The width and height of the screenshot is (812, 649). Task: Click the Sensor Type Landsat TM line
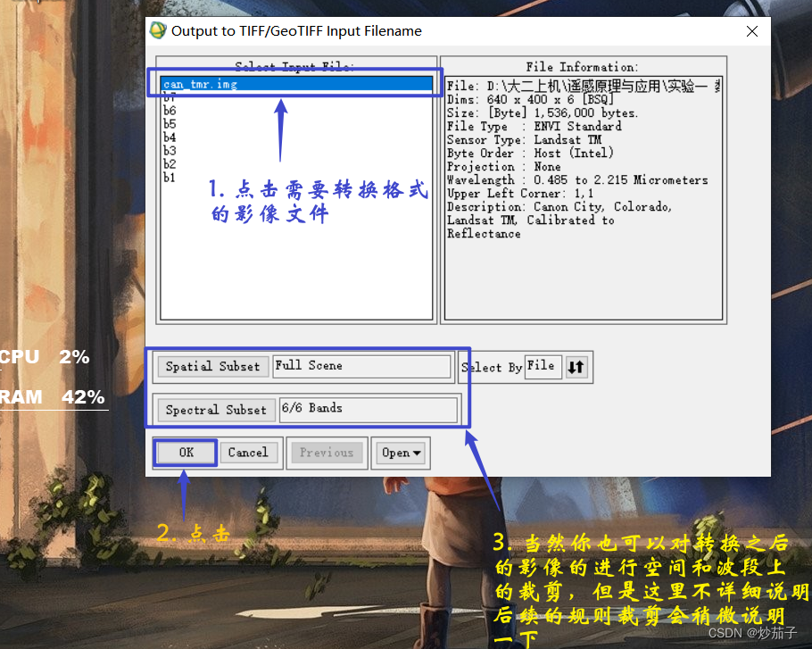pos(524,140)
